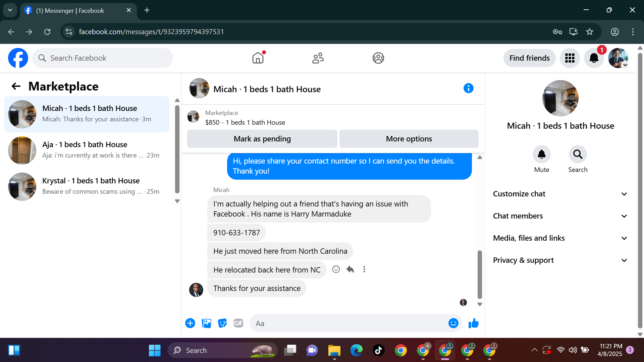Image resolution: width=644 pixels, height=362 pixels.
Task: Open emoji picker in message box
Action: 453,323
